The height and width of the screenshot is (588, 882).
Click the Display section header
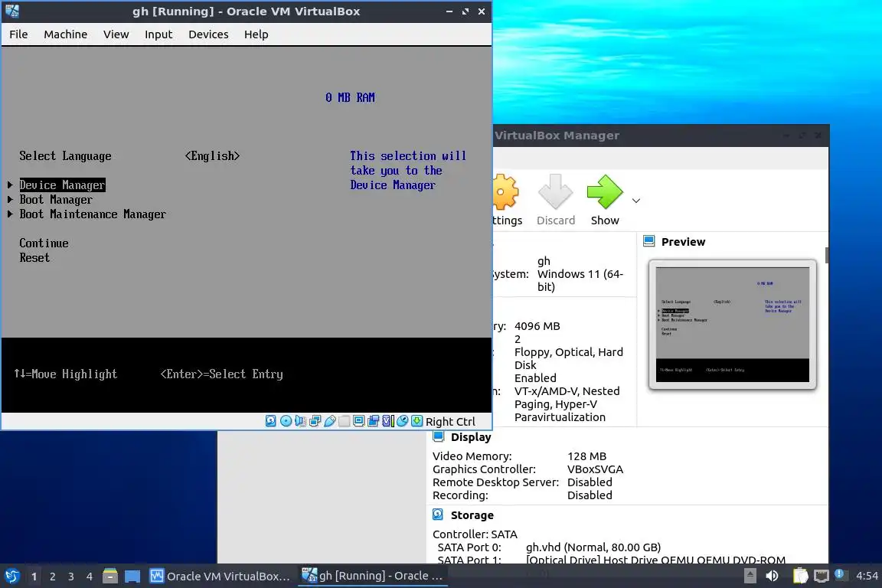coord(471,437)
